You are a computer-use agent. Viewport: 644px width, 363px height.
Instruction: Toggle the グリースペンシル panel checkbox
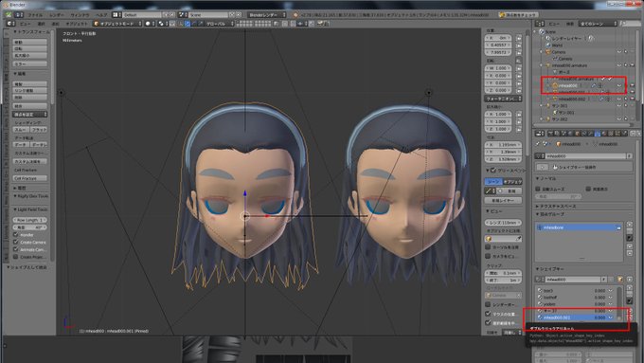pyautogui.click(x=493, y=171)
